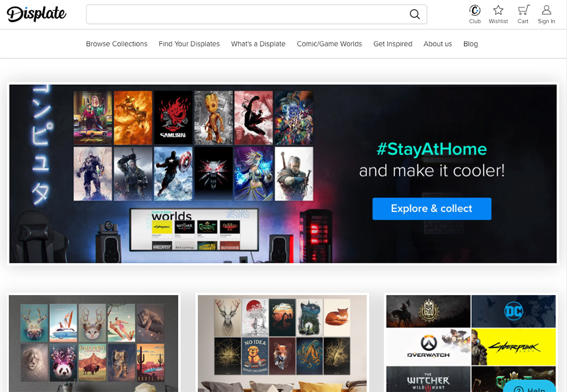Open Get Inspired menu item
This screenshot has height=392, width=567.
tap(393, 44)
